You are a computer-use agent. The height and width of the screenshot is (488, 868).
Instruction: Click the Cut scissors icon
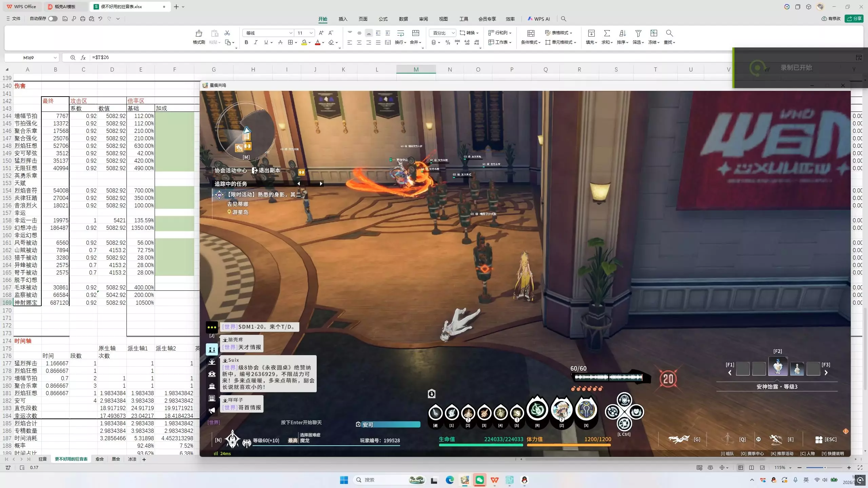tap(227, 33)
